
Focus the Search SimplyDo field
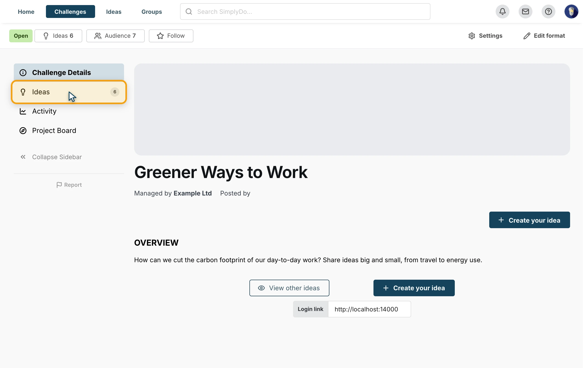tap(305, 11)
